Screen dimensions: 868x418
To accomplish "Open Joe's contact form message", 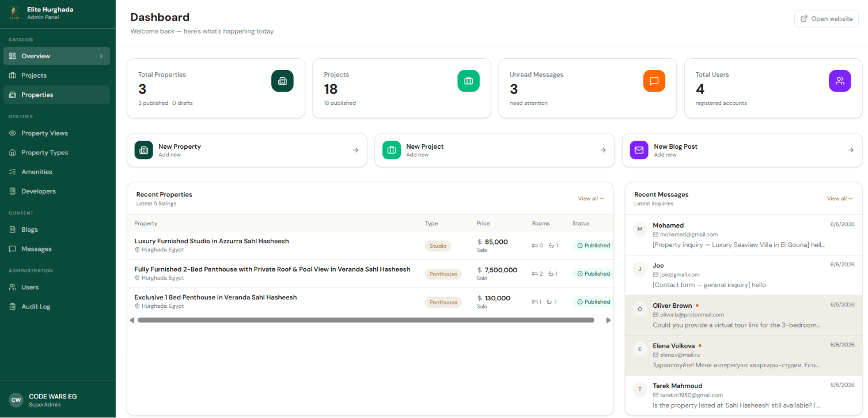I will [x=743, y=275].
